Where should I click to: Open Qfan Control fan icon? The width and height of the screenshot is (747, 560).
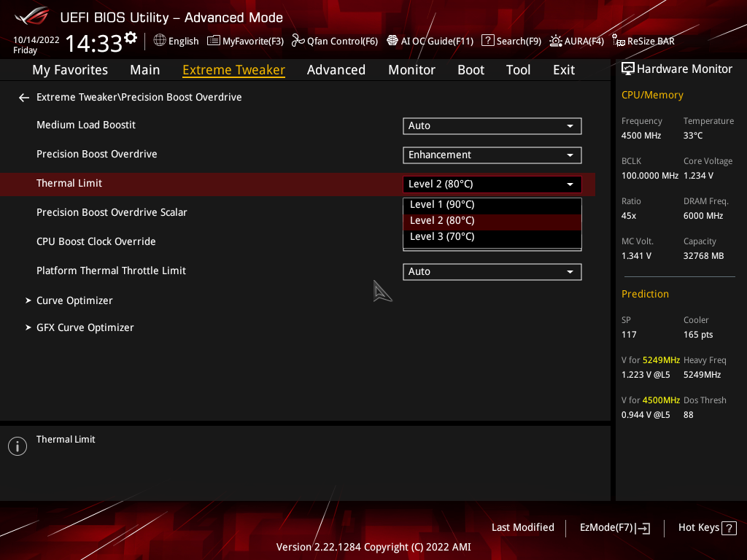click(x=298, y=41)
